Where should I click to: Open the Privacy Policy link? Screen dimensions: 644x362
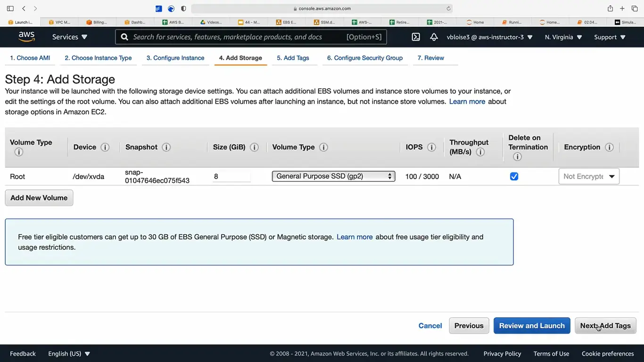(x=502, y=354)
